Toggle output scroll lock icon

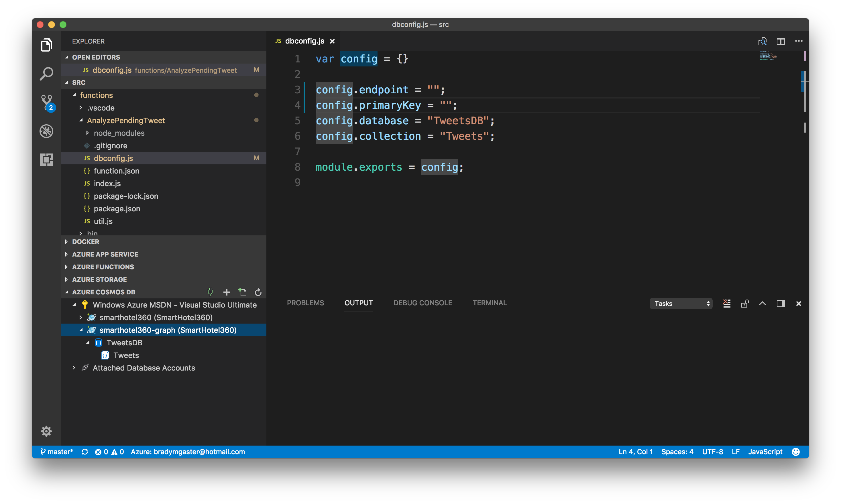click(744, 304)
